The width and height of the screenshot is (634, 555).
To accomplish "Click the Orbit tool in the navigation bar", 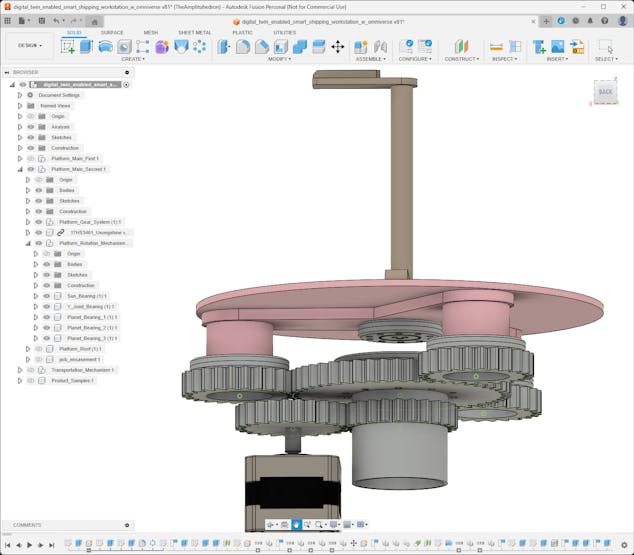I will [271, 524].
